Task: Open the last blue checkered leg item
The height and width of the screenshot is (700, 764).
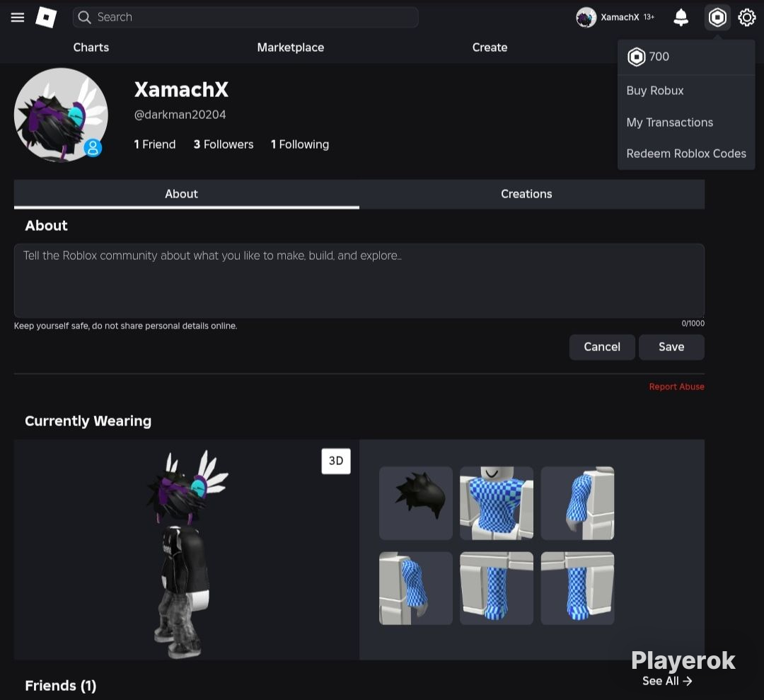Action: 577,588
